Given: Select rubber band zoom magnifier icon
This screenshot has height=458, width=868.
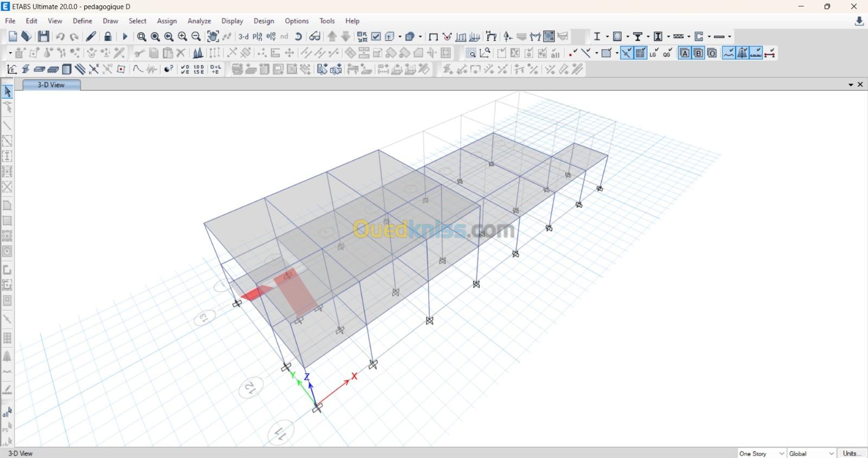Looking at the screenshot, I should 142,36.
